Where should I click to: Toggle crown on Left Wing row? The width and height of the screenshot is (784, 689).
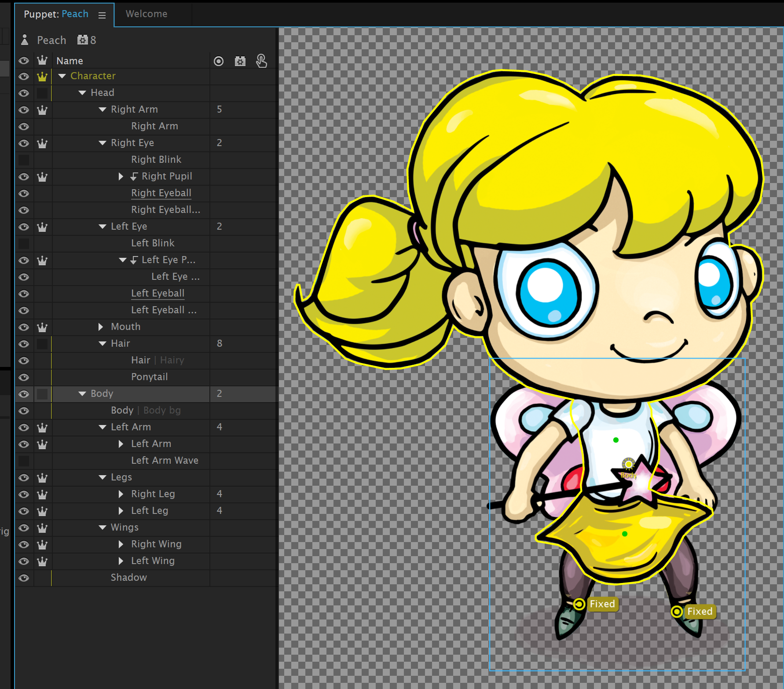[x=42, y=561]
